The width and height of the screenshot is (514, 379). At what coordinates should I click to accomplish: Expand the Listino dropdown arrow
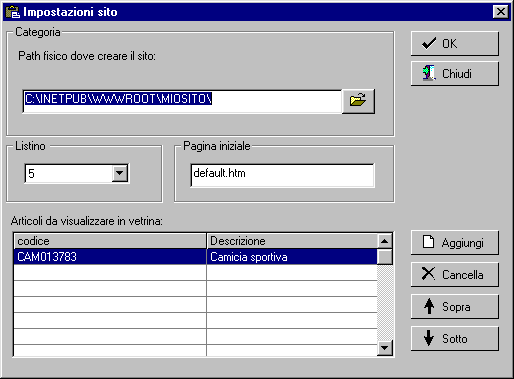click(x=120, y=173)
